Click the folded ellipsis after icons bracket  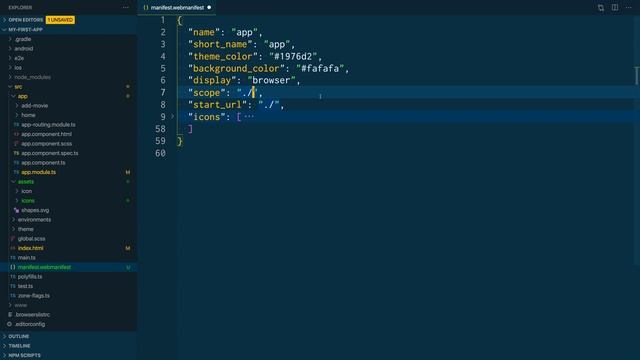coord(249,117)
